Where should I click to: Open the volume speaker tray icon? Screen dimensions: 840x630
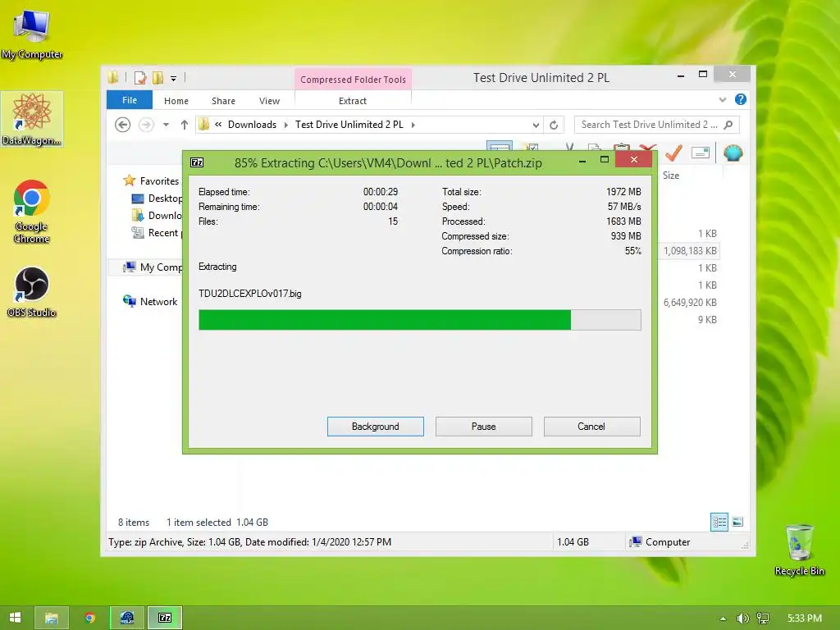click(742, 619)
